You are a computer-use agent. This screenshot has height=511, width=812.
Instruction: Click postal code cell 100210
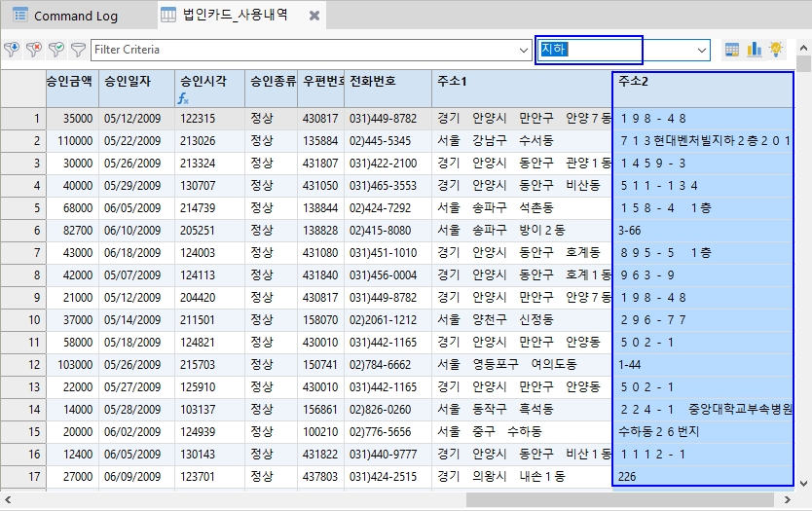[x=321, y=432]
